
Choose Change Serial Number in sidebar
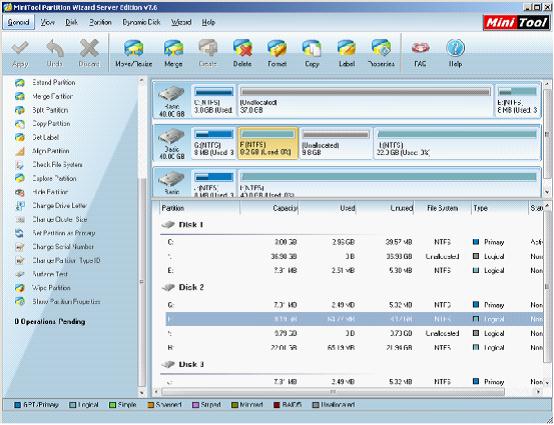coord(63,247)
